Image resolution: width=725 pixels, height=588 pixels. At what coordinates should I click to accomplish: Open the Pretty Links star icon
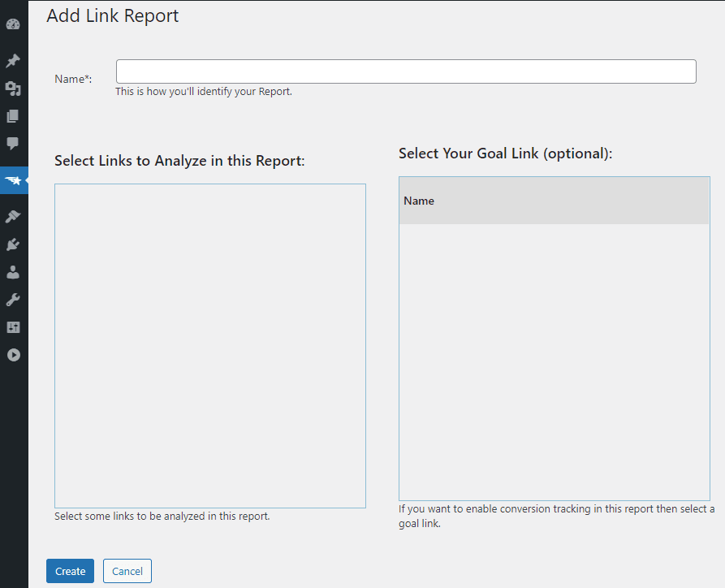pos(13,180)
